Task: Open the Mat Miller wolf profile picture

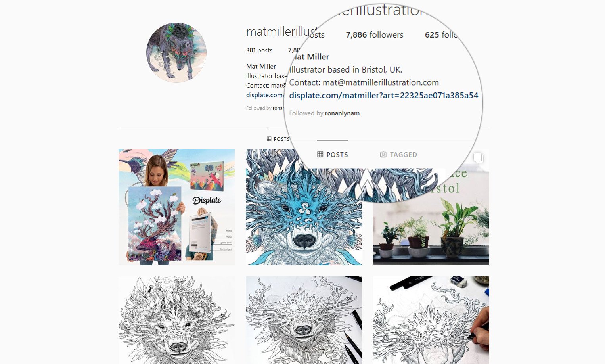Action: pyautogui.click(x=176, y=52)
